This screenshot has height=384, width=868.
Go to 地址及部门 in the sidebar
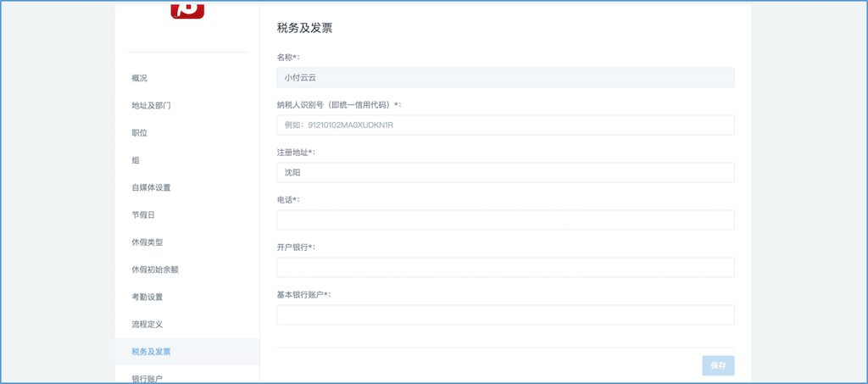click(x=151, y=106)
